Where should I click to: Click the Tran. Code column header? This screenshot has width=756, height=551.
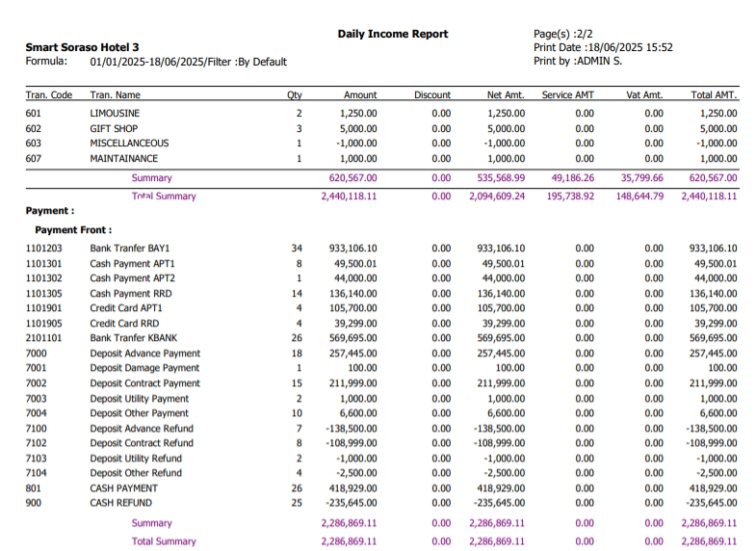(x=48, y=95)
